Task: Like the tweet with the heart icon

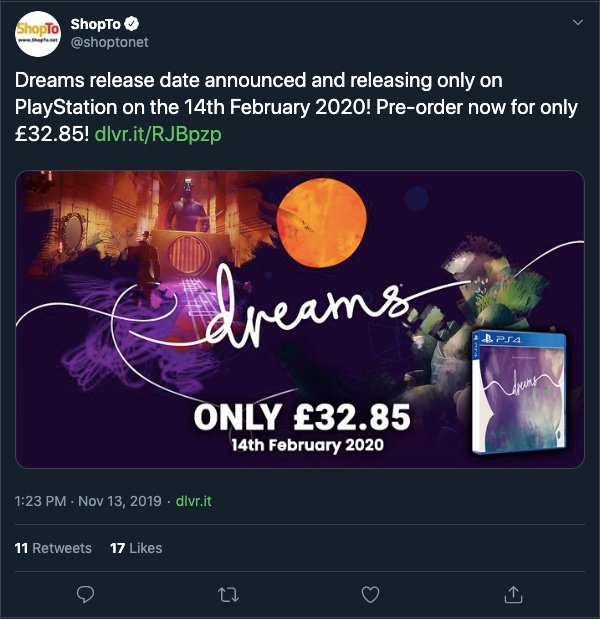Action: tap(371, 594)
